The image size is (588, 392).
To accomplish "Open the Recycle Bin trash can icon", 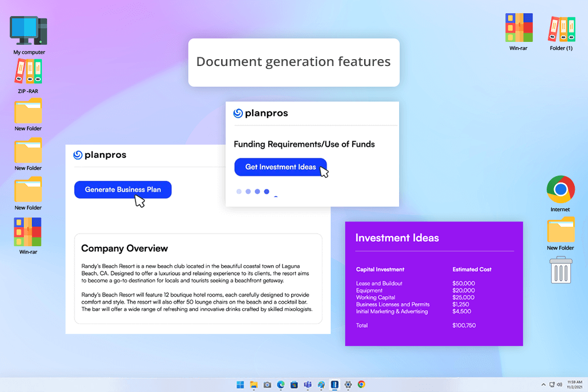I will (x=560, y=270).
